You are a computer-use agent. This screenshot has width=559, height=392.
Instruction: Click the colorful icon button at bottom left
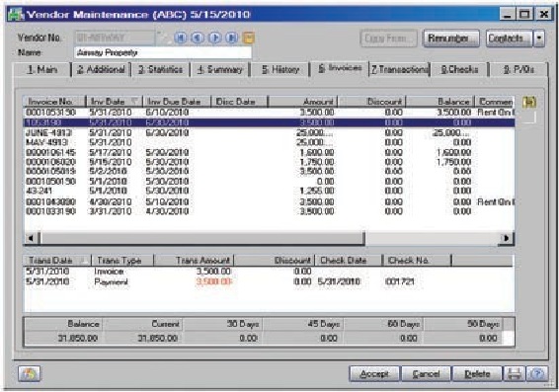(30, 374)
